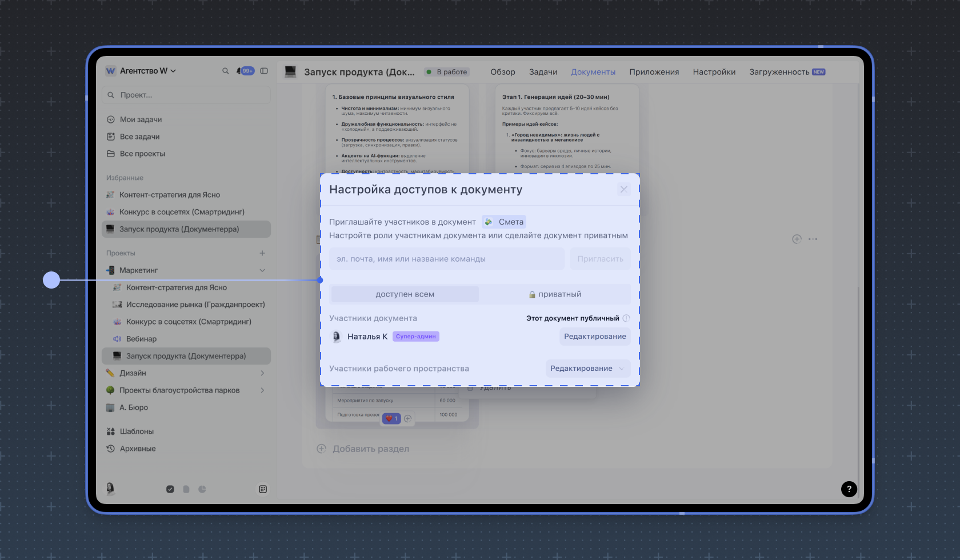
Task: Open the 'Агентство W' workspace switcher
Action: 141,71
